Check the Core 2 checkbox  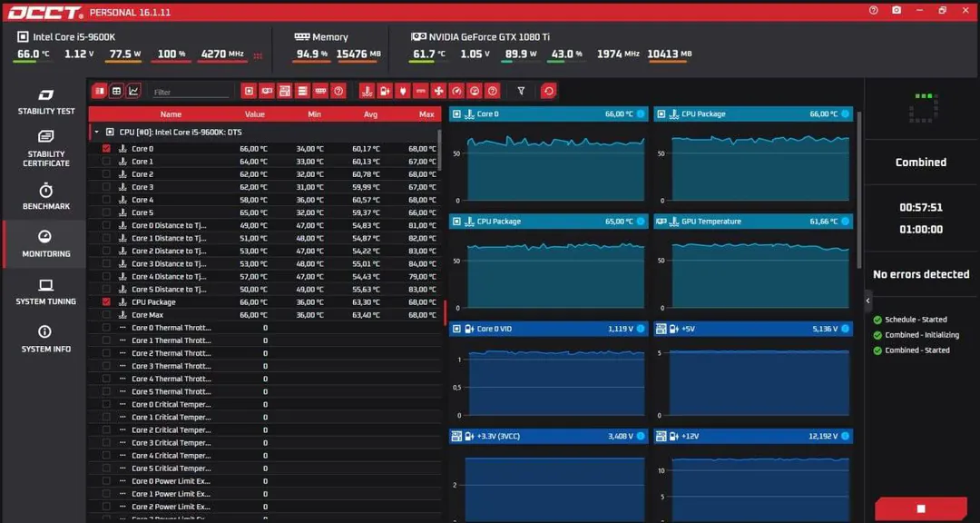coord(106,174)
